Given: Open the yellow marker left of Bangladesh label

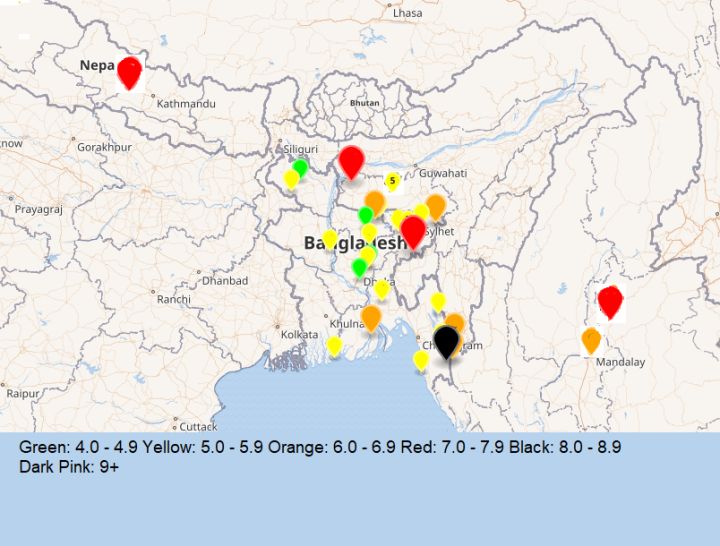Looking at the screenshot, I should tap(330, 239).
